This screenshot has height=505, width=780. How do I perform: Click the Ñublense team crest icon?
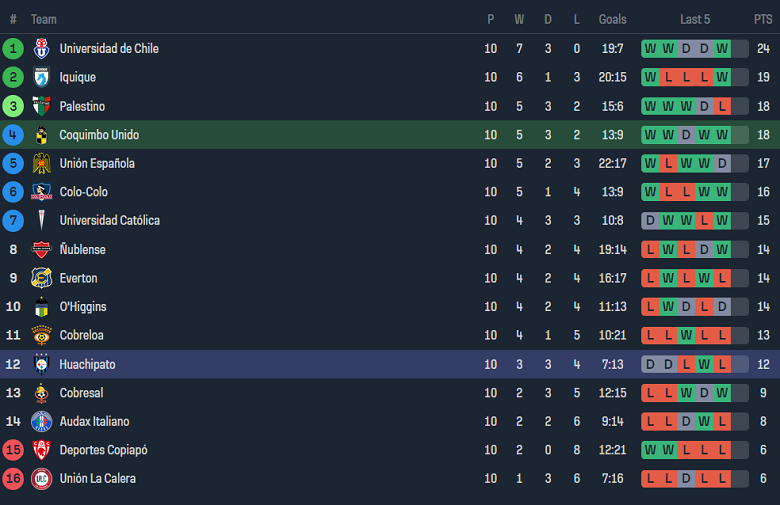pos(41,249)
